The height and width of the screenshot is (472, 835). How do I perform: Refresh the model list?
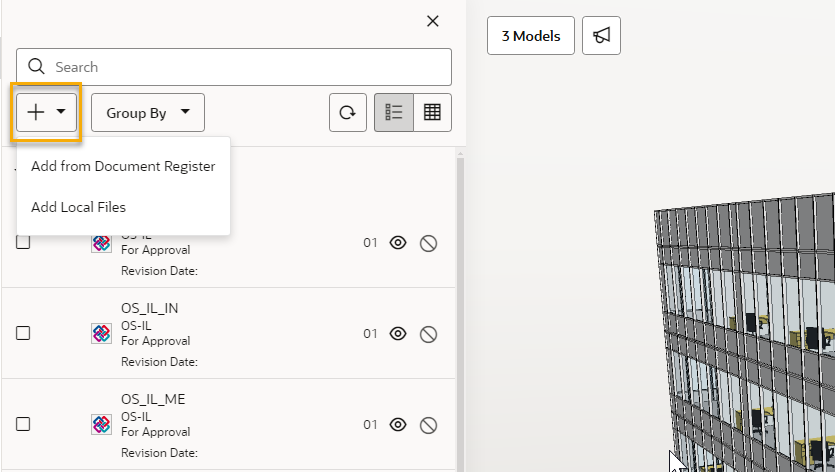click(348, 112)
